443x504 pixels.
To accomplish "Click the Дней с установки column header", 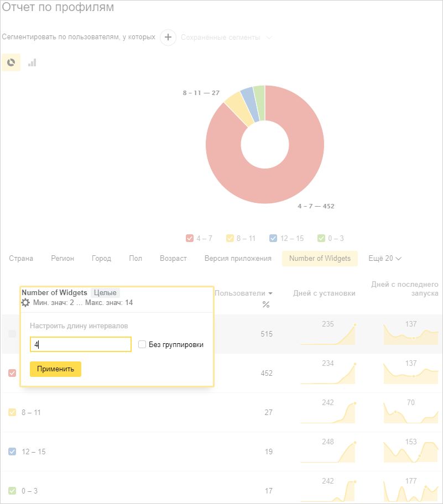I will coord(324,293).
